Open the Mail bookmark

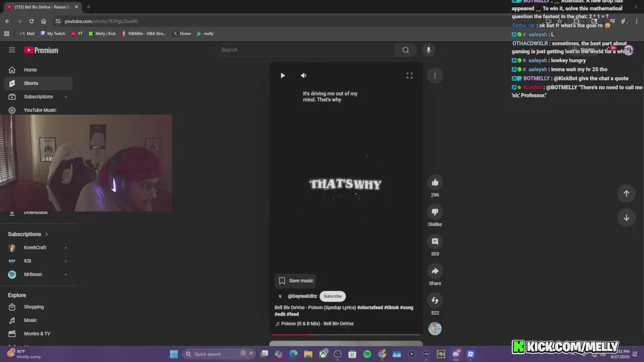tap(27, 34)
